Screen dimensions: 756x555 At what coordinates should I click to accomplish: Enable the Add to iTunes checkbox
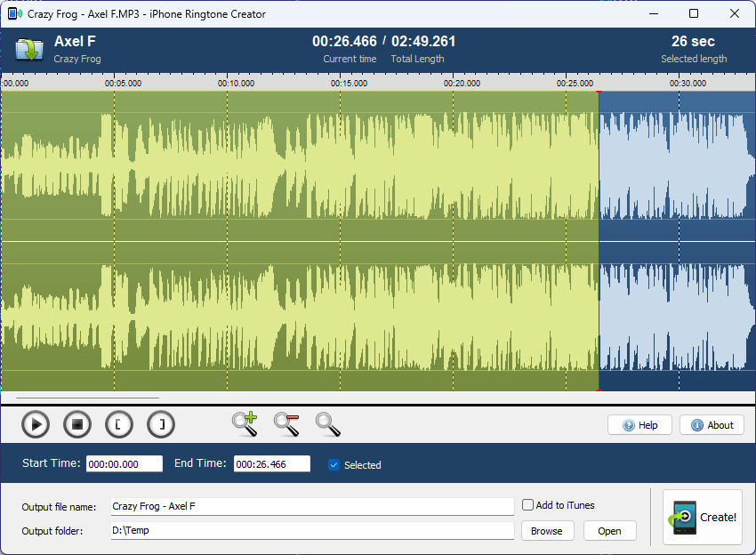point(528,505)
